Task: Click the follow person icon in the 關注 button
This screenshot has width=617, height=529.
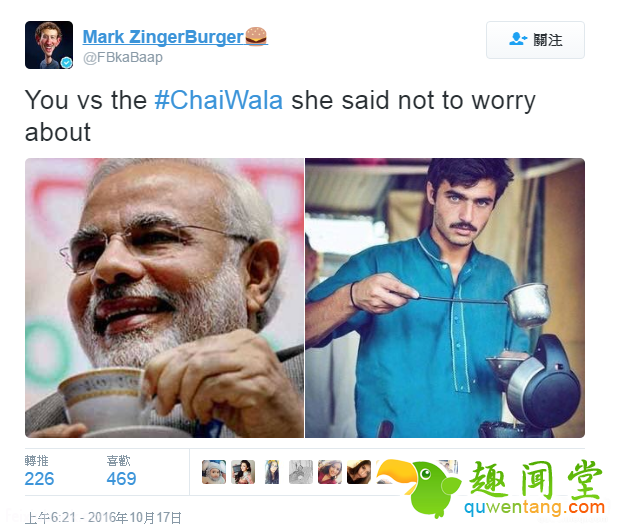Action: [x=517, y=39]
